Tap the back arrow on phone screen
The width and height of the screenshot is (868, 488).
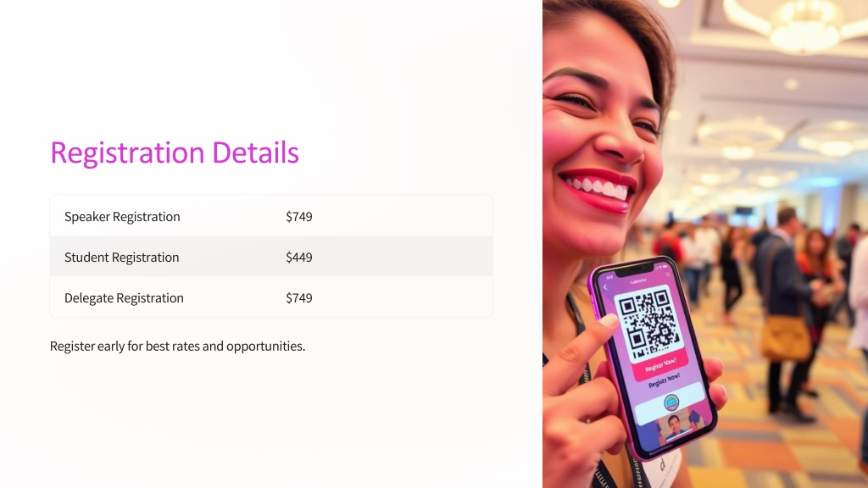point(605,288)
